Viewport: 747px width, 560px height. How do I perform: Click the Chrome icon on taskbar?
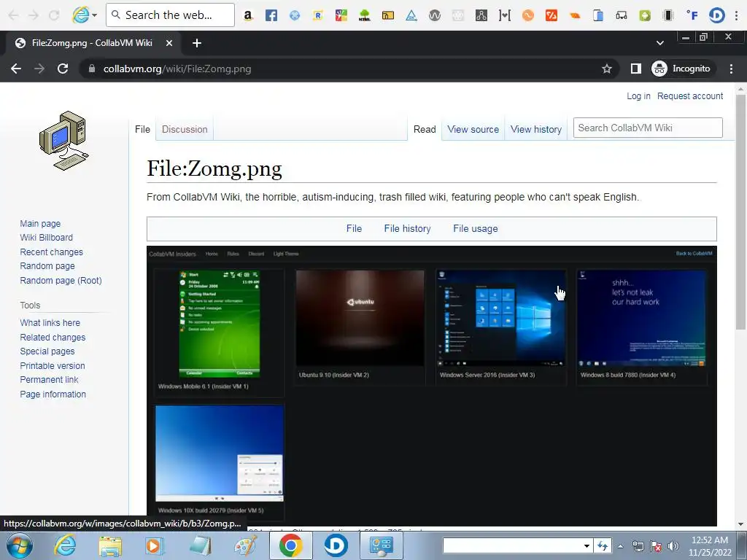pyautogui.click(x=290, y=545)
